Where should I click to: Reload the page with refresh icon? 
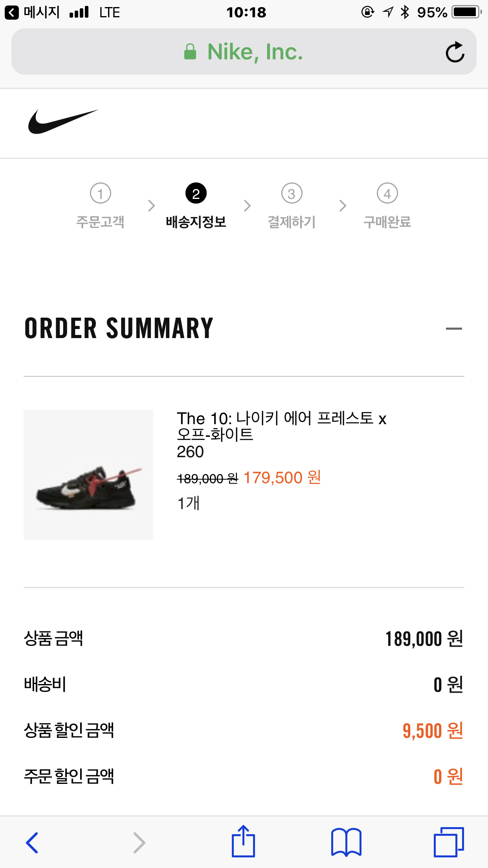[x=455, y=52]
